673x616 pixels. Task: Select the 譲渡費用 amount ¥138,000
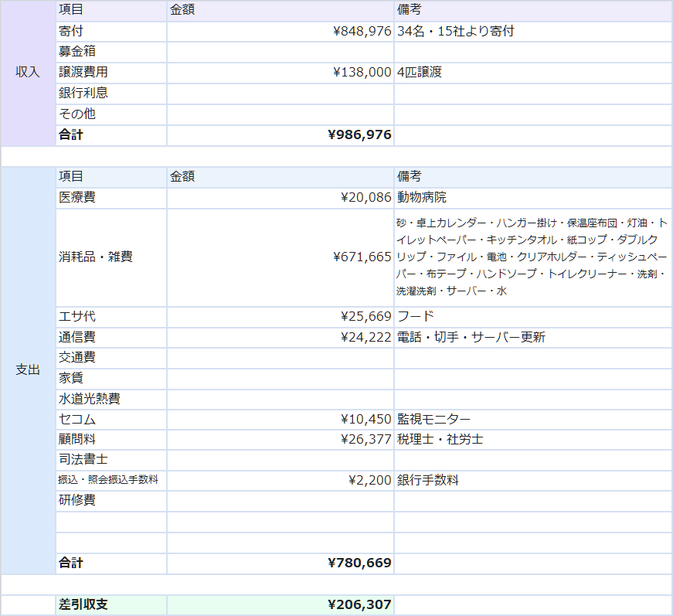[x=280, y=73]
